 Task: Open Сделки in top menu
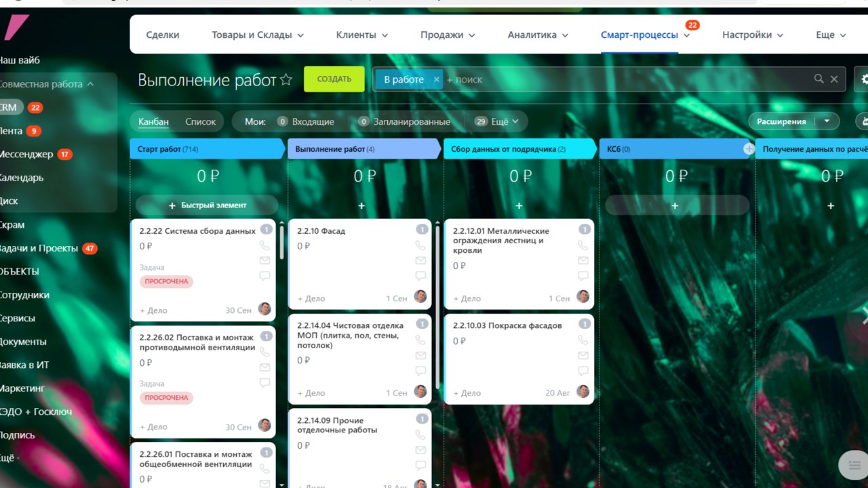163,35
